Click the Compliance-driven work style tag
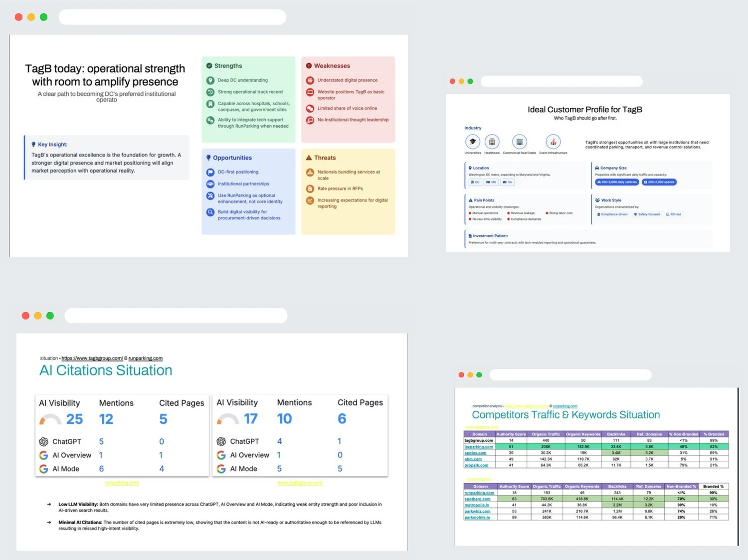748x560 pixels. click(x=612, y=214)
